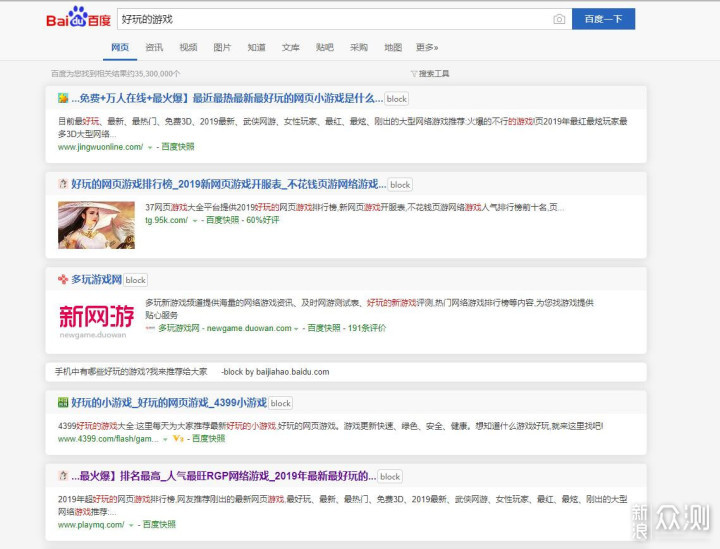This screenshot has width=720, height=549.
Task: Select the 采购 tab
Action: tap(359, 47)
